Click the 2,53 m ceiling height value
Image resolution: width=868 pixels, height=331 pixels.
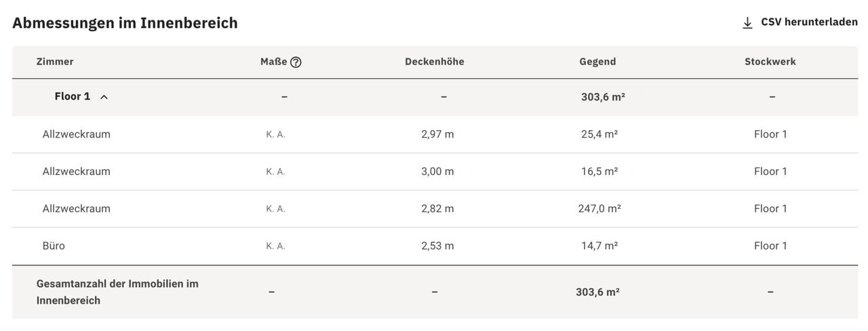tap(437, 246)
